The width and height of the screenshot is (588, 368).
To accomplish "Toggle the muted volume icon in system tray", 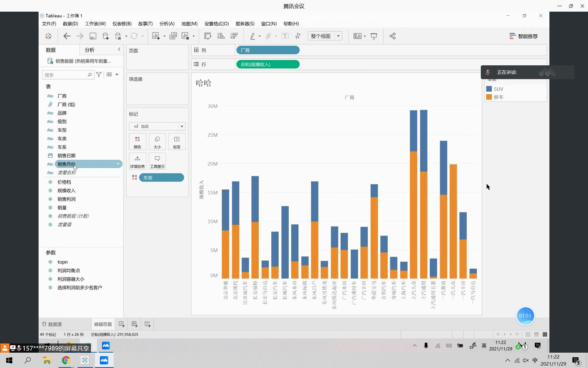I will pos(526,361).
